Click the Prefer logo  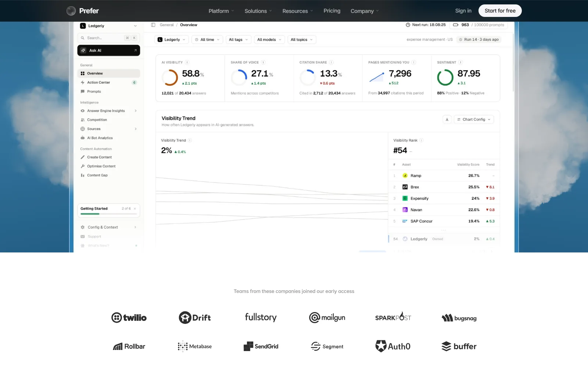pos(83,11)
